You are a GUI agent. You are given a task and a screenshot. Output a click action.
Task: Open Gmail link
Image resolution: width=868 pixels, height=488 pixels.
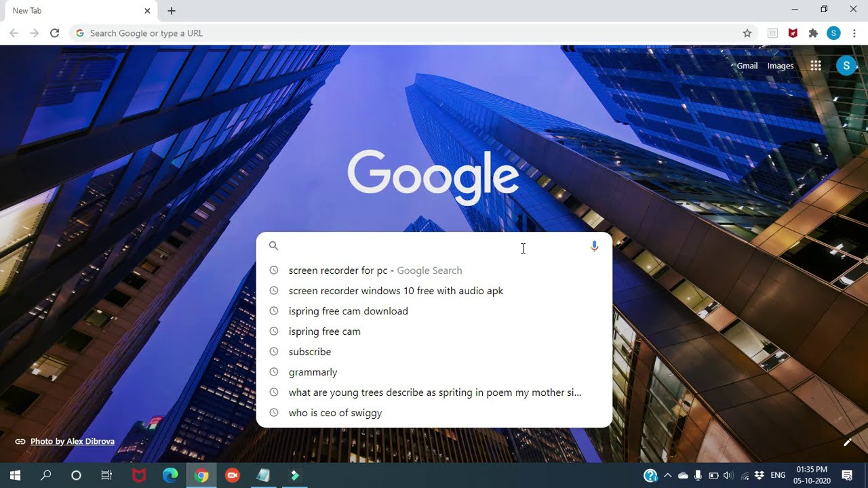pos(747,66)
